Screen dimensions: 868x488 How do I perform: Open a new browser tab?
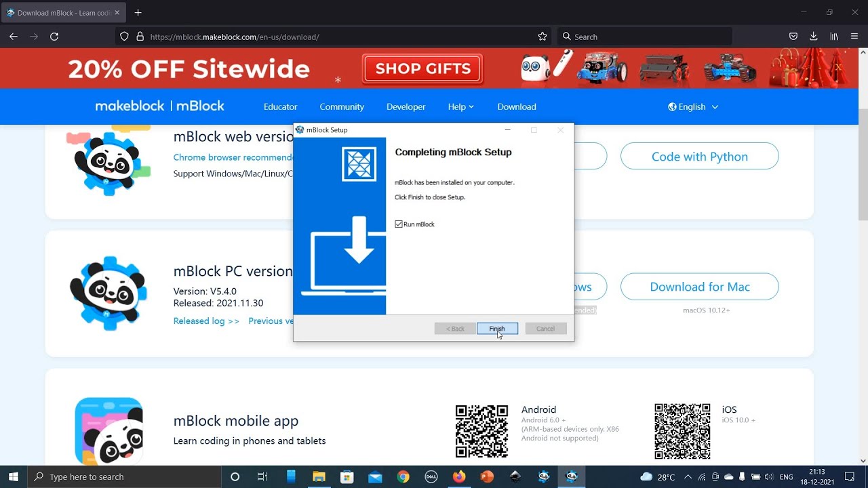coord(138,13)
